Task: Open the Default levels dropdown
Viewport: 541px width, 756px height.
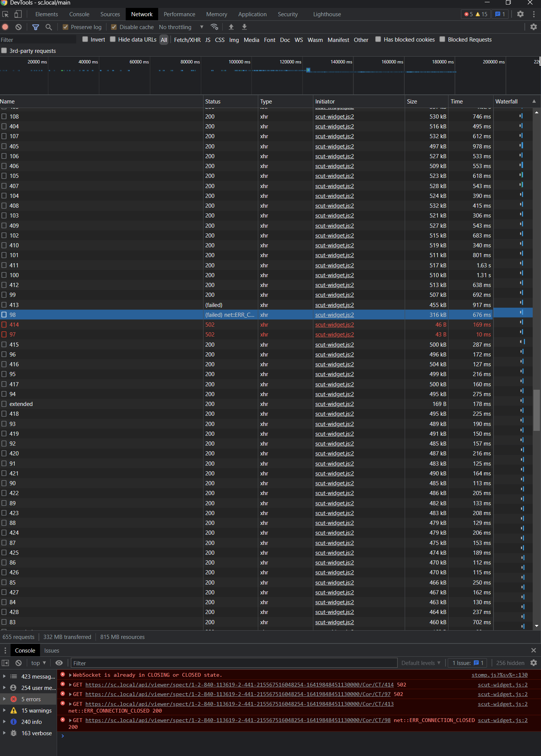Action: pyautogui.click(x=421, y=663)
